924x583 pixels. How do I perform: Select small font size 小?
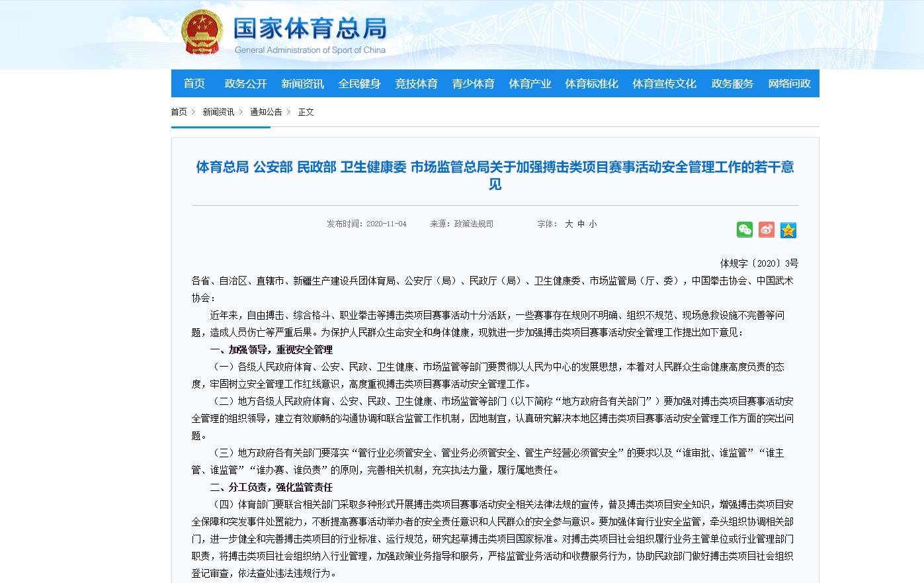pos(593,224)
